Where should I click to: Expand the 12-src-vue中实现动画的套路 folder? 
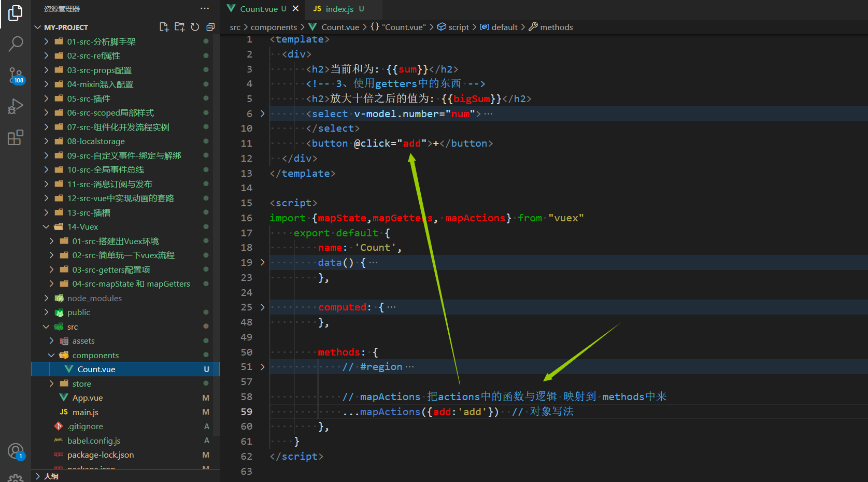[46, 198]
